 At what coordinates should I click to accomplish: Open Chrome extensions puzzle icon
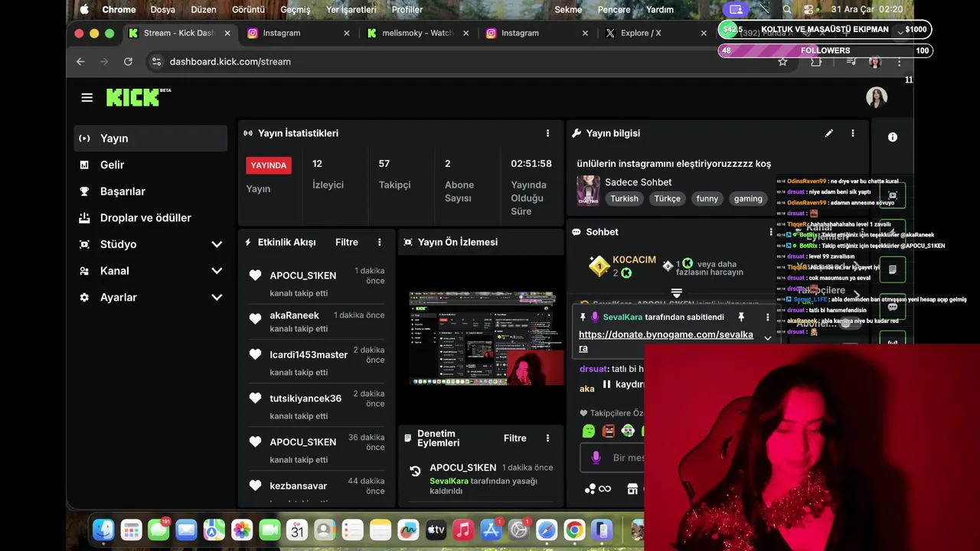816,61
